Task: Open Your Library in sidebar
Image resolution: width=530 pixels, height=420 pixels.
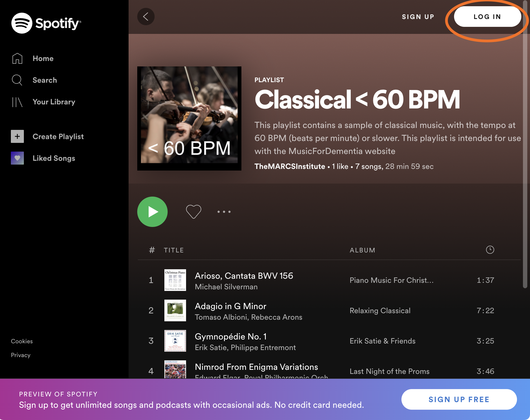Action: click(x=54, y=102)
